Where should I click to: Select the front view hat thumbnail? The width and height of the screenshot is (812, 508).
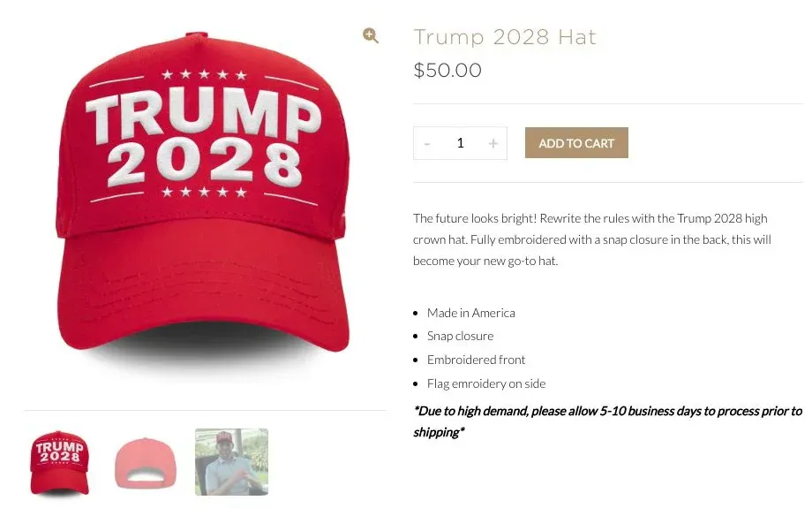point(59,462)
